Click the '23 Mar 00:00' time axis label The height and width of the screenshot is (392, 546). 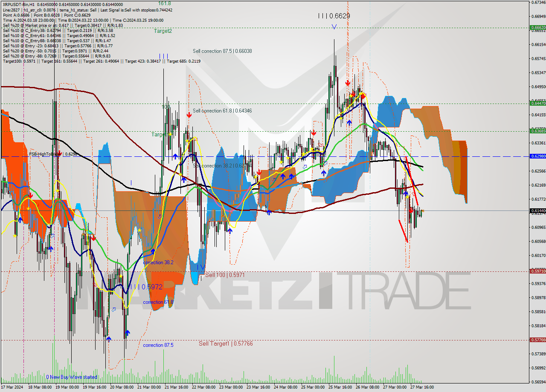tap(231, 387)
